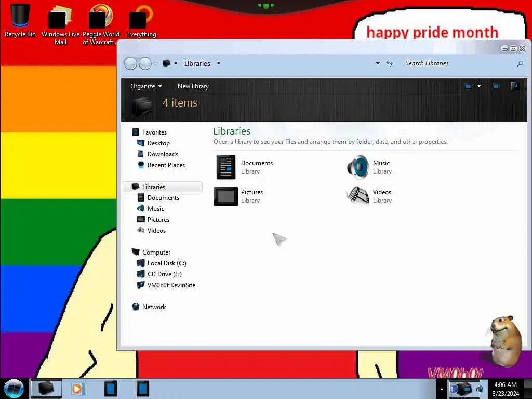Open the Organize menu
This screenshot has width=532, height=399.
point(146,86)
